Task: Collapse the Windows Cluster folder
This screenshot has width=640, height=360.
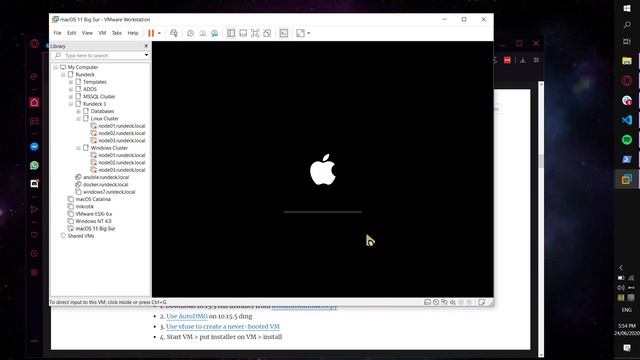Action: 78,148
